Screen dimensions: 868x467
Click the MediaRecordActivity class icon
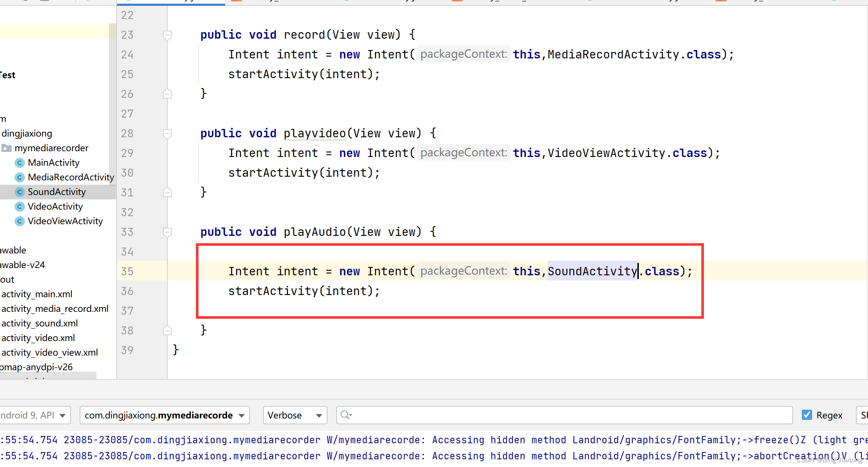click(20, 177)
